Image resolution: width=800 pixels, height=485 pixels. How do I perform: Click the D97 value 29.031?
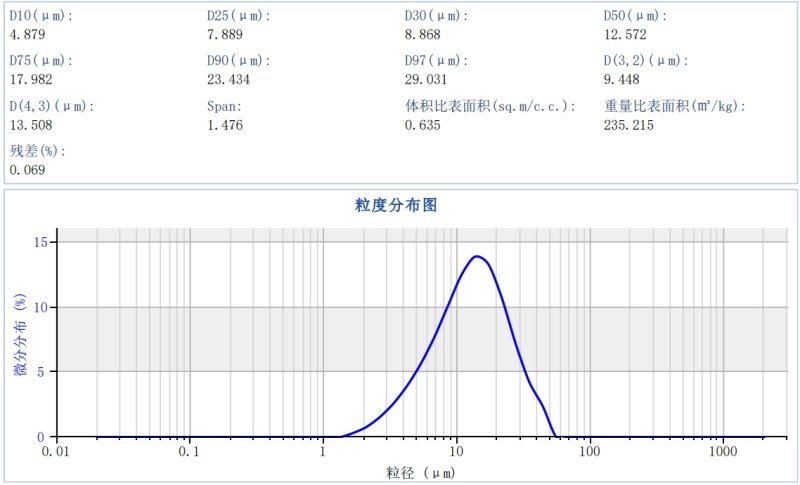426,80
